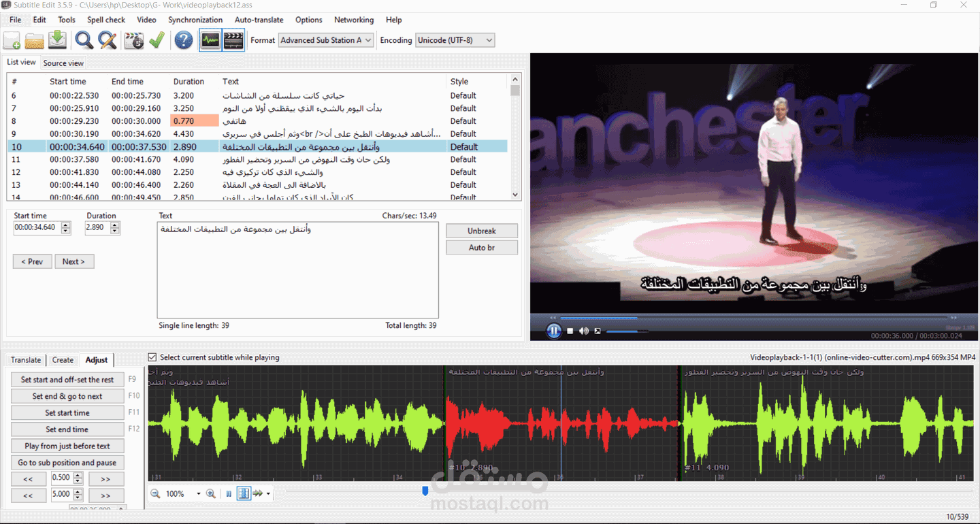Open visual sync with the clapperboard icon
980x524 pixels.
[x=133, y=40]
